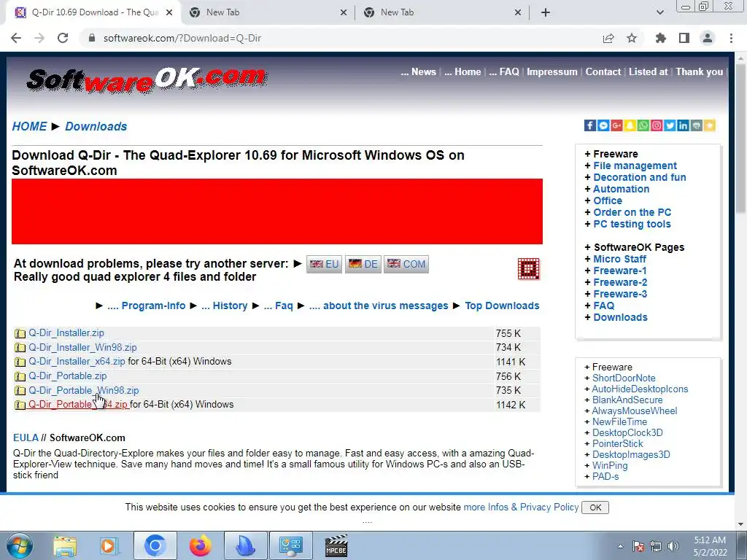Open the tab search dropdown arrow
The image size is (747, 560).
(659, 12)
